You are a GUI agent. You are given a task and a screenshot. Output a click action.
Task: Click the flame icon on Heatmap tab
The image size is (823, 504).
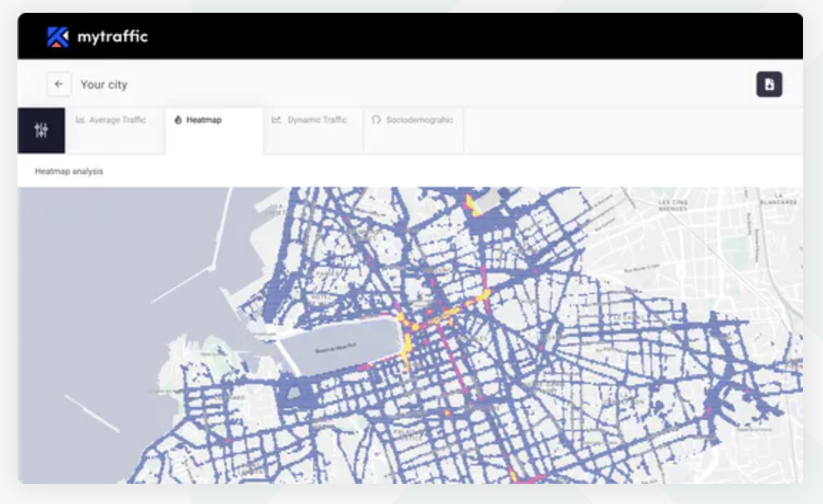[178, 120]
